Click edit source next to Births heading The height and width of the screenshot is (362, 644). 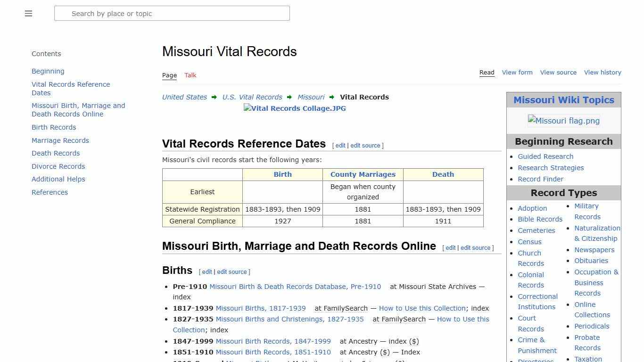point(232,271)
